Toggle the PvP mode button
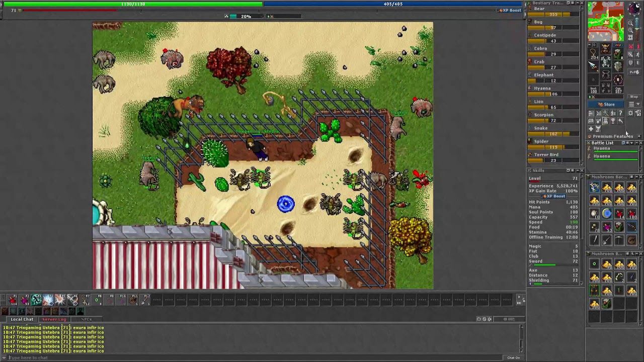Viewport: 644px width, 362px height. (634, 72)
